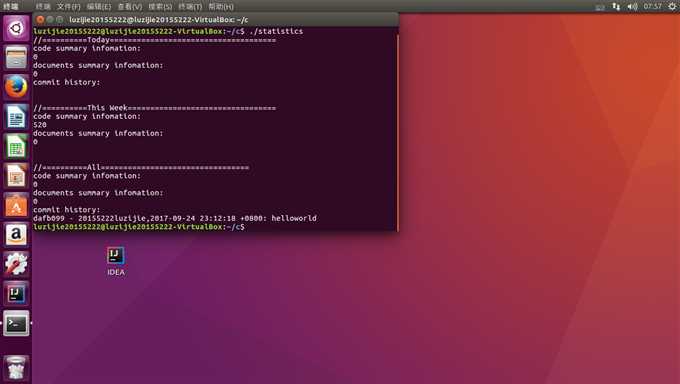This screenshot has width=680, height=384.
Task: Click the value 520 under This Week
Action: pyautogui.click(x=40, y=125)
